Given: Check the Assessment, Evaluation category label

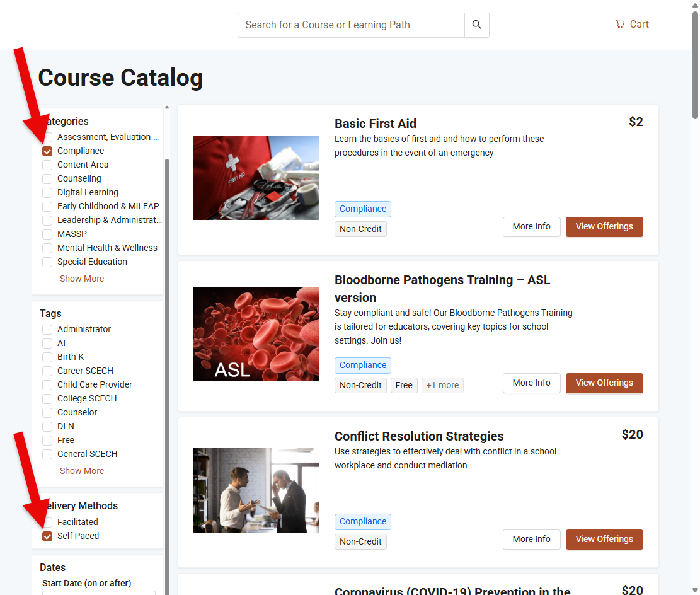Looking at the screenshot, I should [108, 137].
